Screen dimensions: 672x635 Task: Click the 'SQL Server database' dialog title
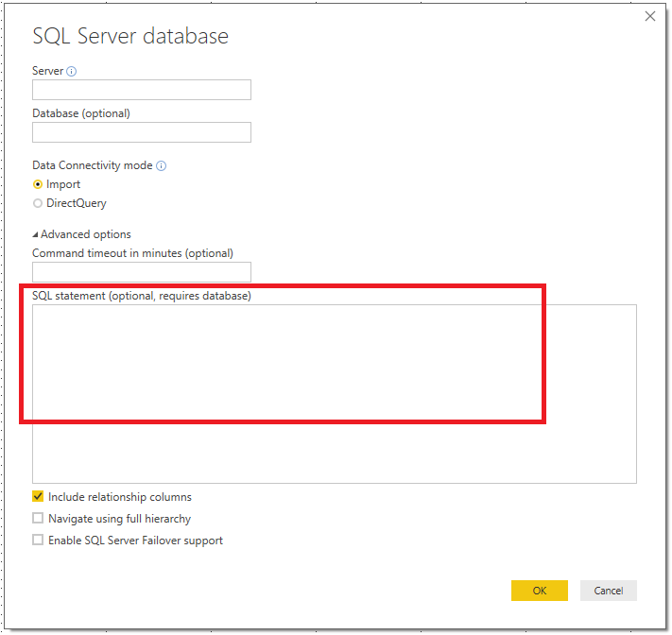(x=130, y=36)
